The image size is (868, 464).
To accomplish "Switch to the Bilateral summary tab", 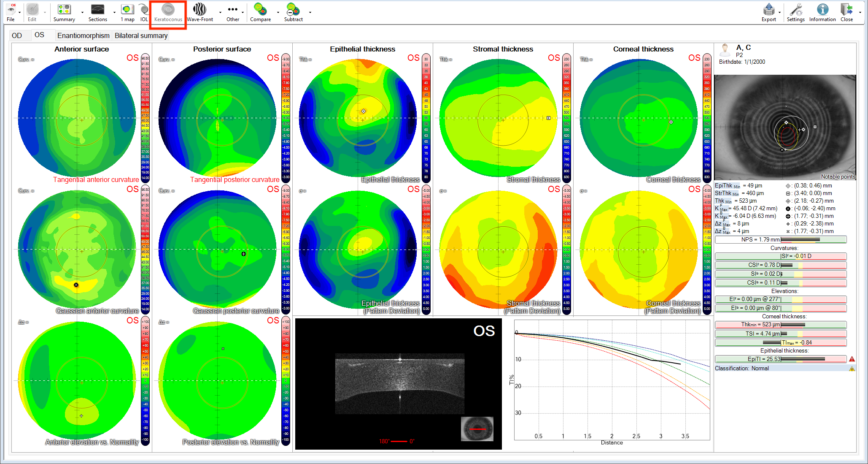I will pos(141,35).
